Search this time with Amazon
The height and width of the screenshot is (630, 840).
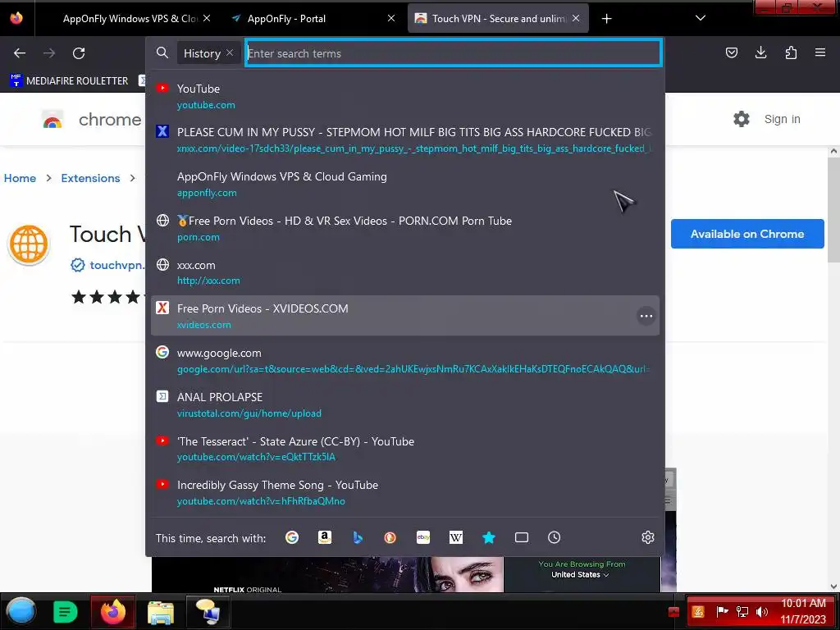pyautogui.click(x=325, y=537)
